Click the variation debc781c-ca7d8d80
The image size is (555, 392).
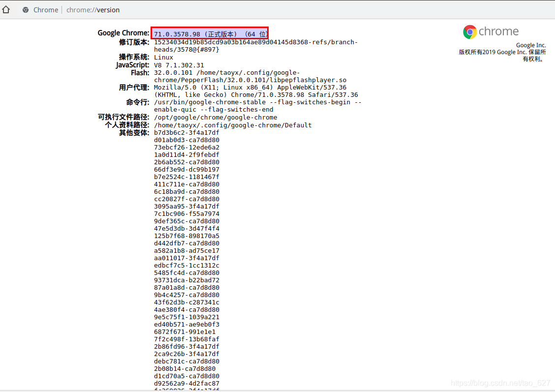pos(186,362)
